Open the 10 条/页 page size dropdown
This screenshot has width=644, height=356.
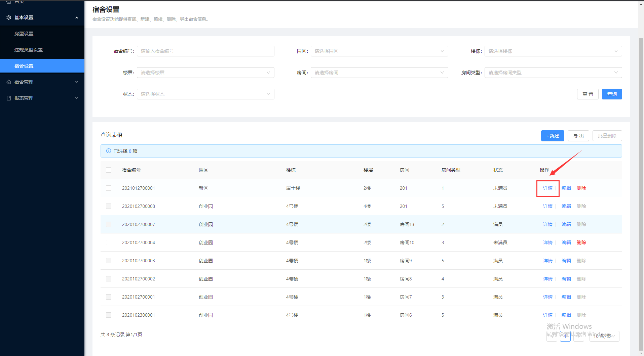[604, 336]
